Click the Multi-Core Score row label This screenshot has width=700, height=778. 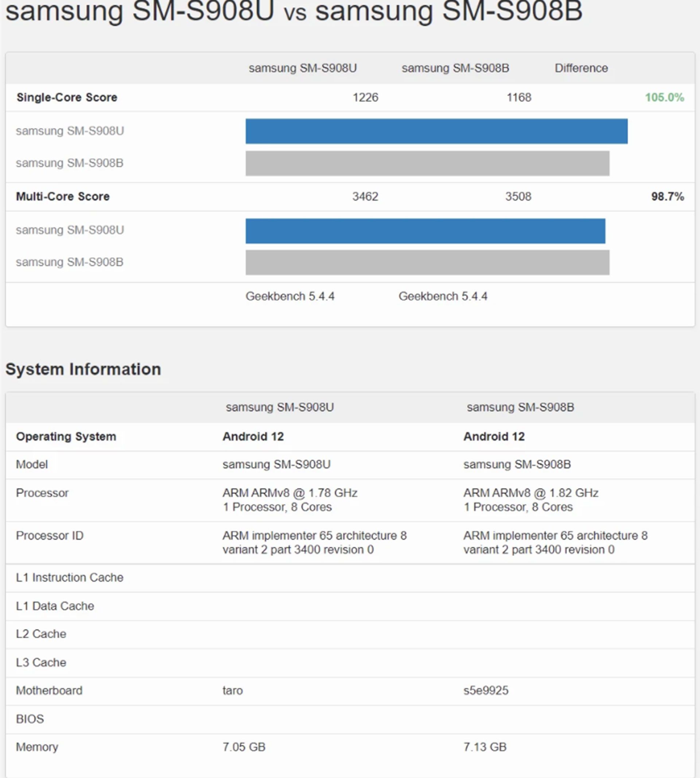(x=63, y=197)
